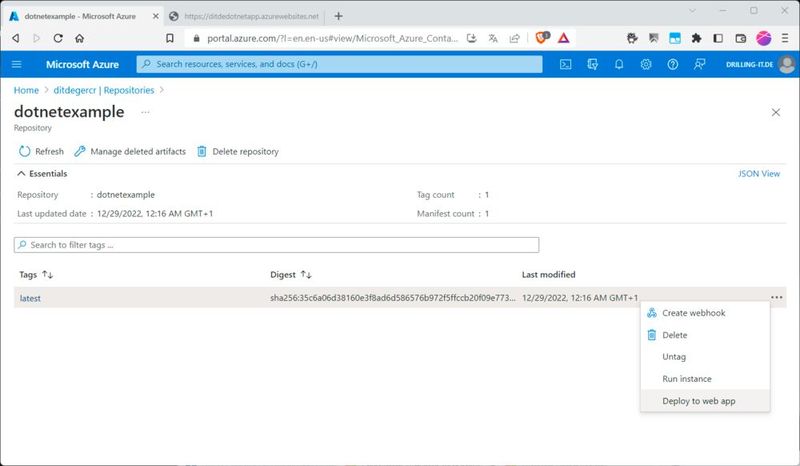Viewport: 800px width, 466px height.
Task: Open the browser home page
Action: pos(79,38)
